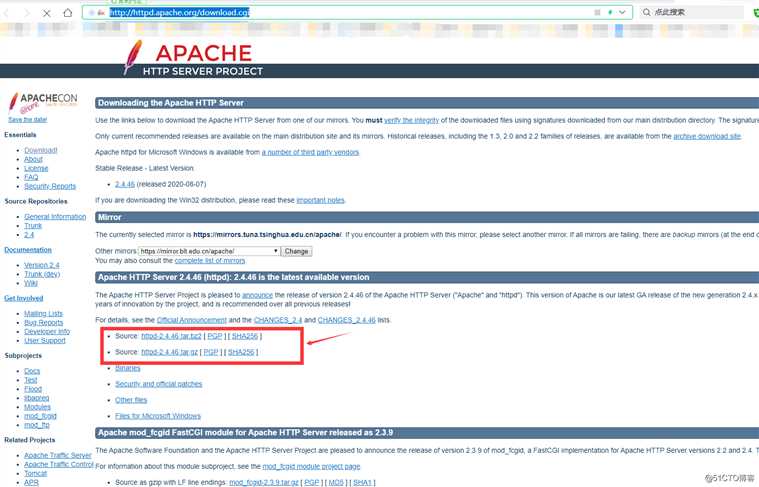Open the Trunk (dev) documentation link

42,274
